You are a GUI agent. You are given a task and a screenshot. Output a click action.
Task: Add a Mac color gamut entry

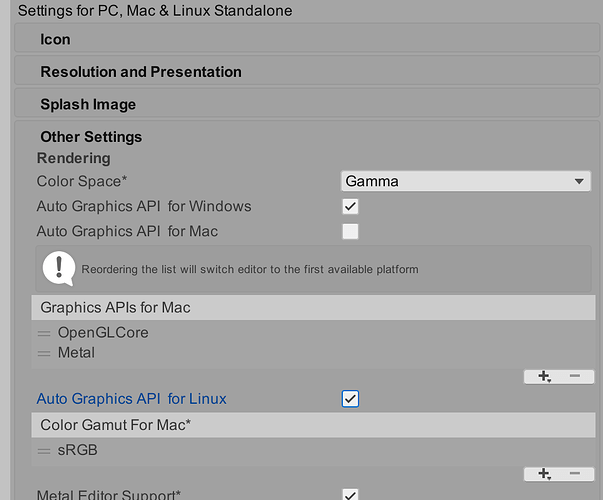[544, 473]
